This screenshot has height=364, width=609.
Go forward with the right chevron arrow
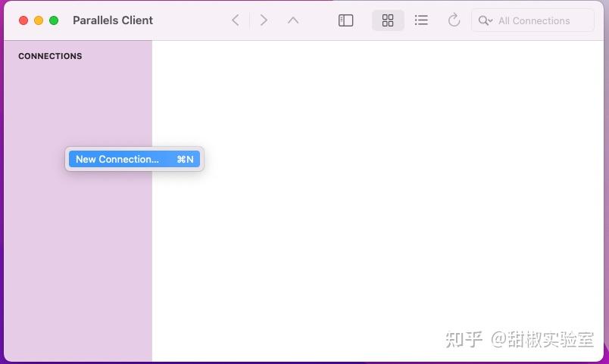click(x=264, y=20)
